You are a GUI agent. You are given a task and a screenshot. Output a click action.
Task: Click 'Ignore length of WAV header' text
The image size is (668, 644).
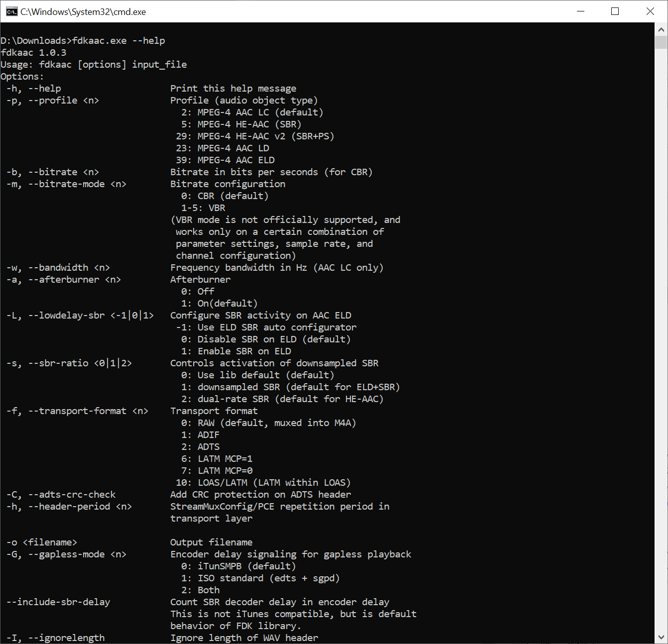click(x=244, y=638)
